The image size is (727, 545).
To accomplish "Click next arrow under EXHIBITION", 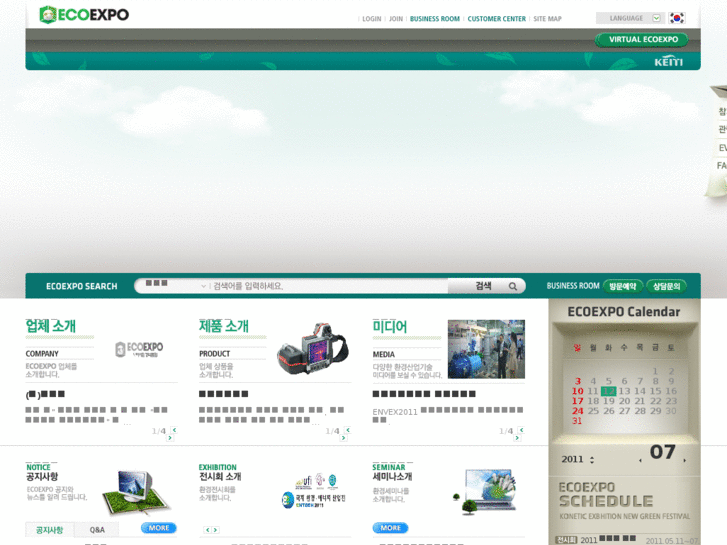I will pyautogui.click(x=215, y=530).
